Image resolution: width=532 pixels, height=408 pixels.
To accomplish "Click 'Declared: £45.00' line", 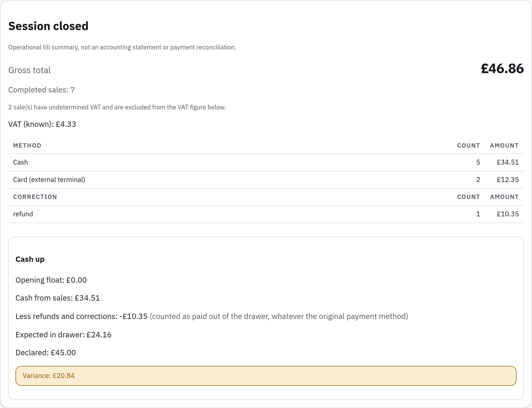I will click(46, 353).
